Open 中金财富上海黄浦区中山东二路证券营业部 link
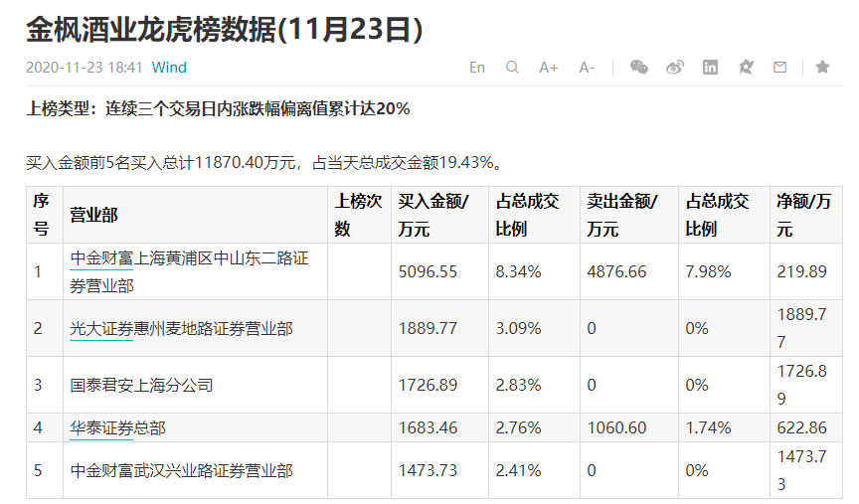Viewport: 859px width, 504px height. pyautogui.click(x=189, y=271)
